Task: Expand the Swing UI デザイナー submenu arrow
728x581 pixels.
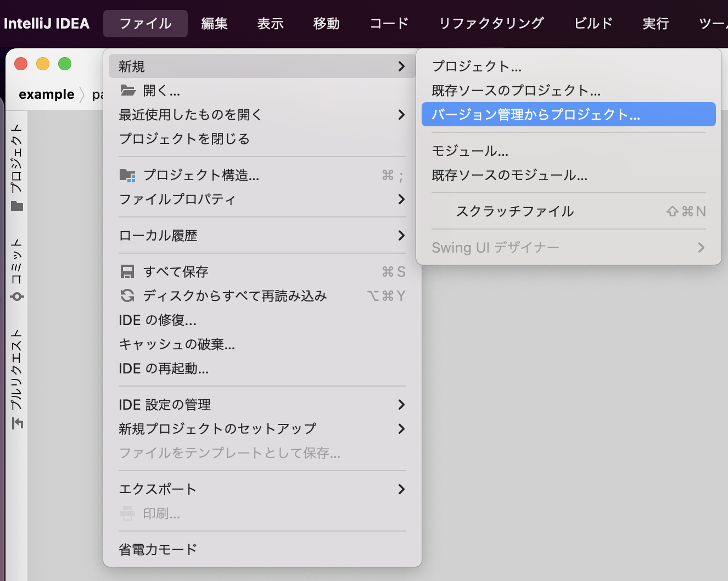Action: [701, 248]
